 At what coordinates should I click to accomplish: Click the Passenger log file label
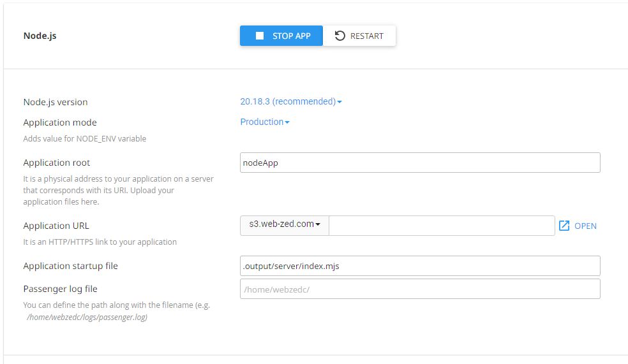[60, 289]
